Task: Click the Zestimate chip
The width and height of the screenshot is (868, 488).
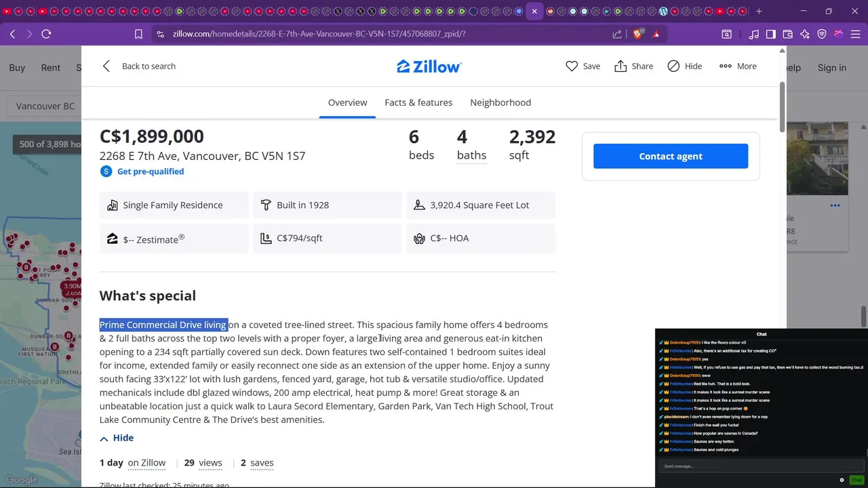Action: point(174,239)
